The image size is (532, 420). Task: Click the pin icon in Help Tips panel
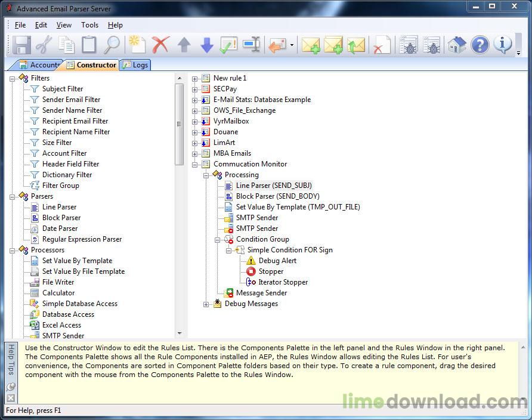11,387
